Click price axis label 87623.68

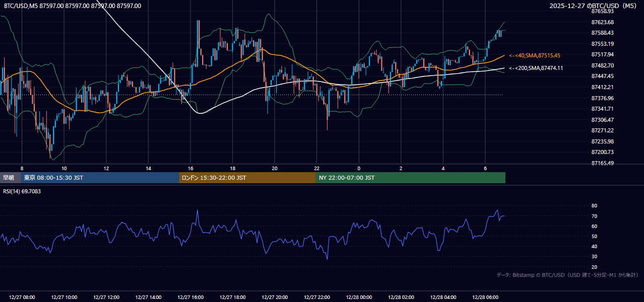tap(603, 22)
